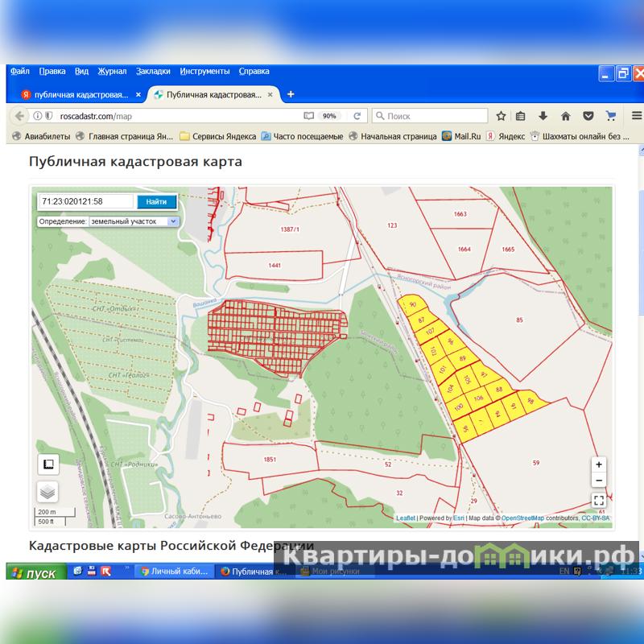Open a new browser tab

[x=291, y=95]
